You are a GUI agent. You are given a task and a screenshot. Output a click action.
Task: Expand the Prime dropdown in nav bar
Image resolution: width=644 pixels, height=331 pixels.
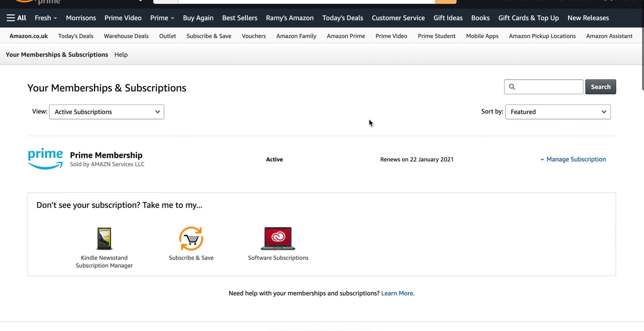(x=162, y=18)
